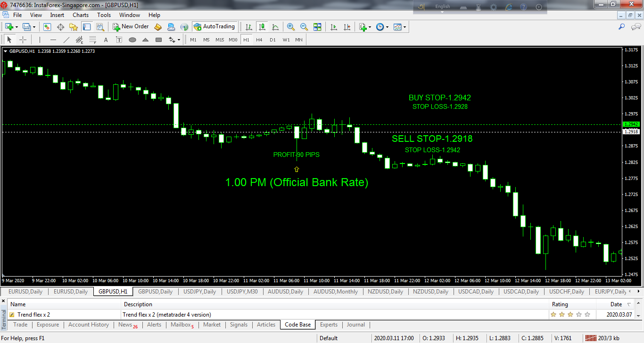Toggle Auto Scroll chart icon

[334, 27]
